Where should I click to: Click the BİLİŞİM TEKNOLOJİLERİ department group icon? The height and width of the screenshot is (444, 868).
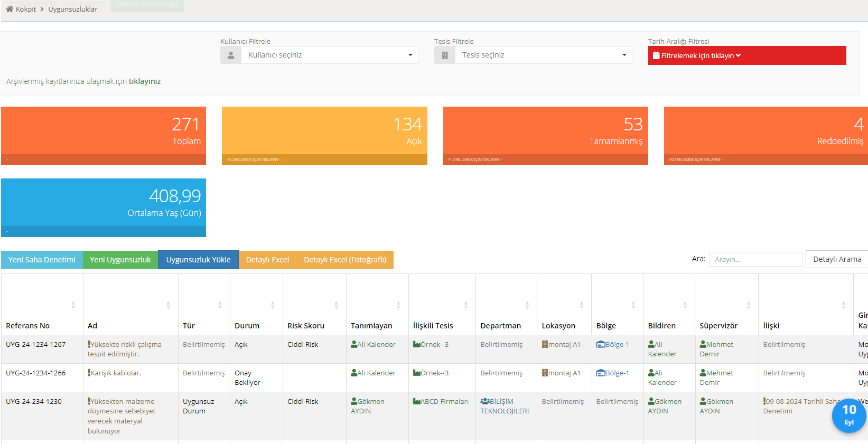[484, 402]
